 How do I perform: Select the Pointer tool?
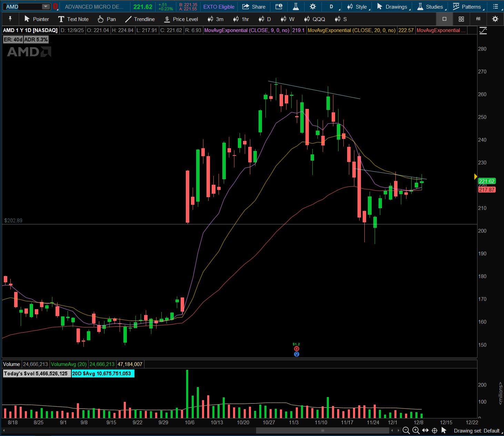coord(37,19)
